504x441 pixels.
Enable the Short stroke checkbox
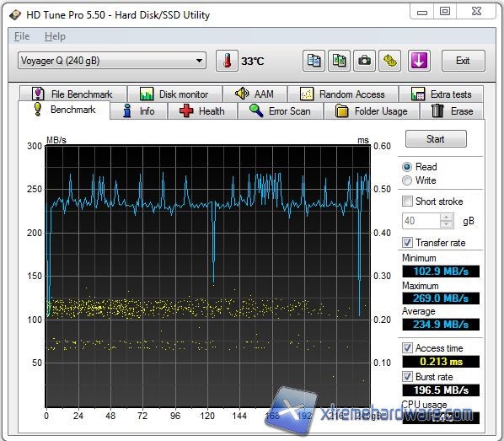click(407, 202)
